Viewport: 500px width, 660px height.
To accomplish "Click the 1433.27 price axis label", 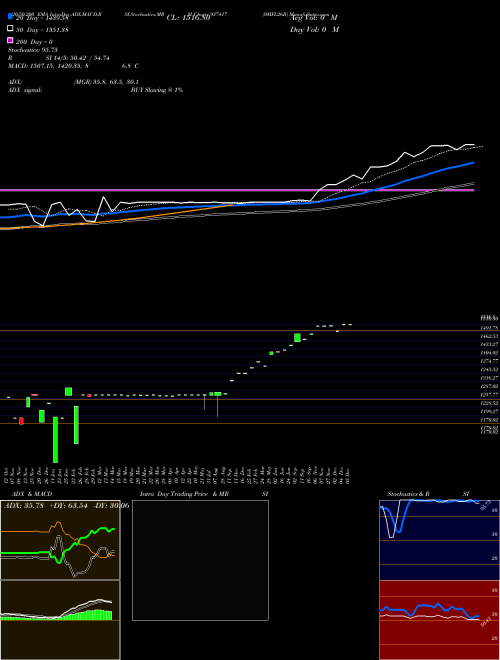I will point(489,344).
